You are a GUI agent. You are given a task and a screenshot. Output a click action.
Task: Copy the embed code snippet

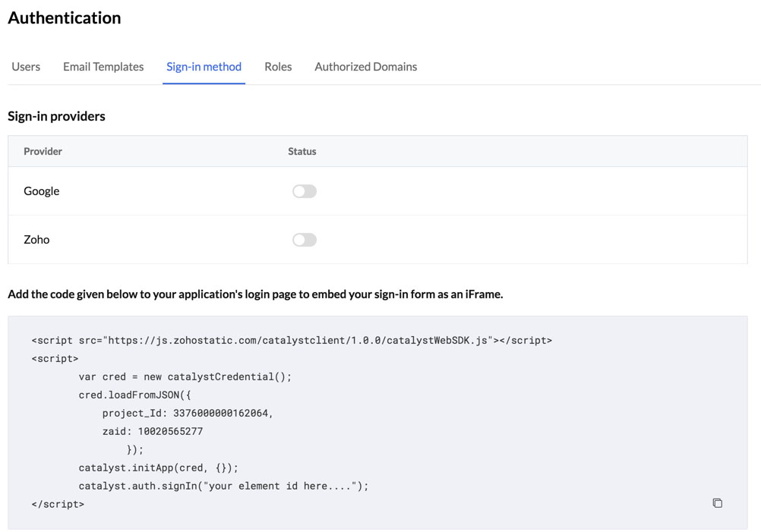(717, 503)
